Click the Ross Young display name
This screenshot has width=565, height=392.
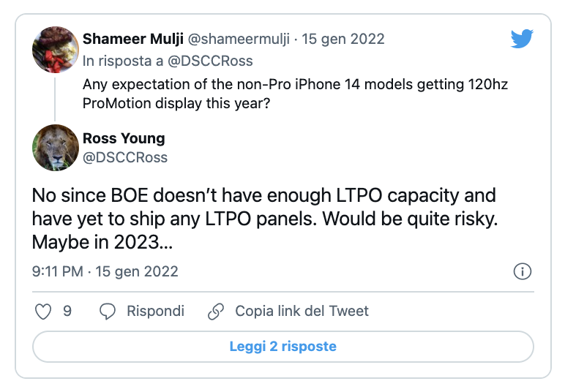click(124, 138)
